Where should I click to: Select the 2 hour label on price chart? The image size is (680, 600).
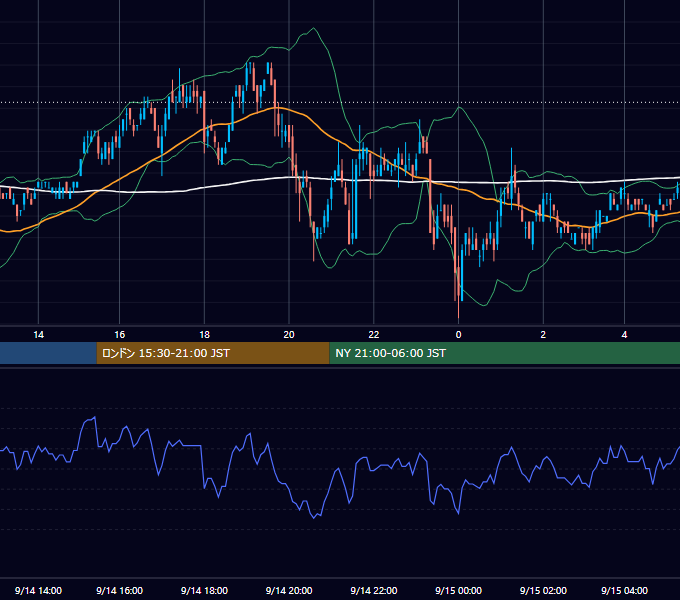coord(543,335)
